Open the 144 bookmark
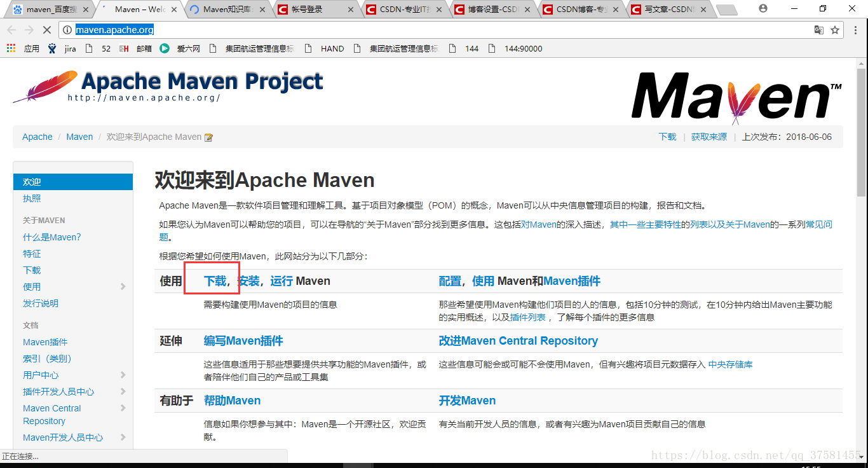The image size is (868, 468). 463,48
